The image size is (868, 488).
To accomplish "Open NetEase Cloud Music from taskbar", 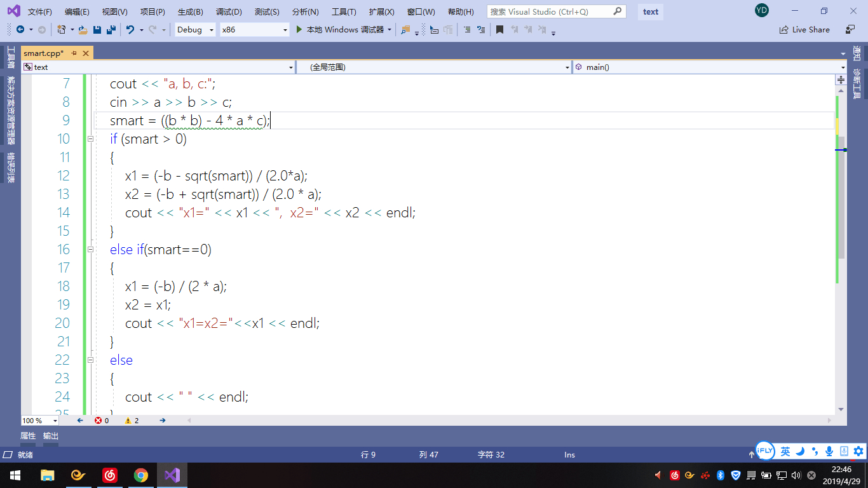I will coord(110,475).
